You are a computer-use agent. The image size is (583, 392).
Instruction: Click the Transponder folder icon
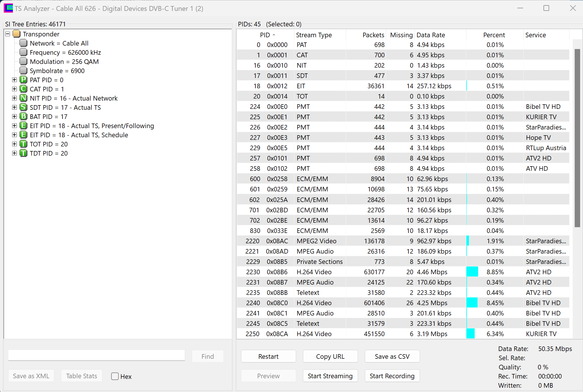point(17,34)
